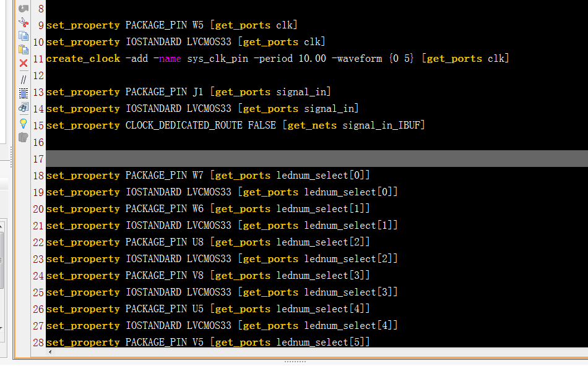Click the Toggle Column Selection Mode icon
Screen dimensions: 588x366
(24, 93)
